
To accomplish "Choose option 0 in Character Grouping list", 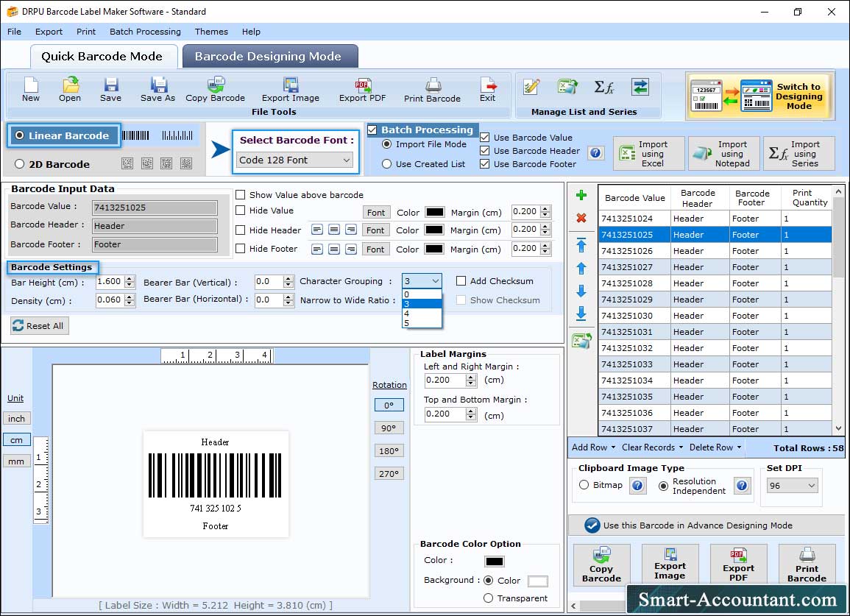I will [422, 294].
